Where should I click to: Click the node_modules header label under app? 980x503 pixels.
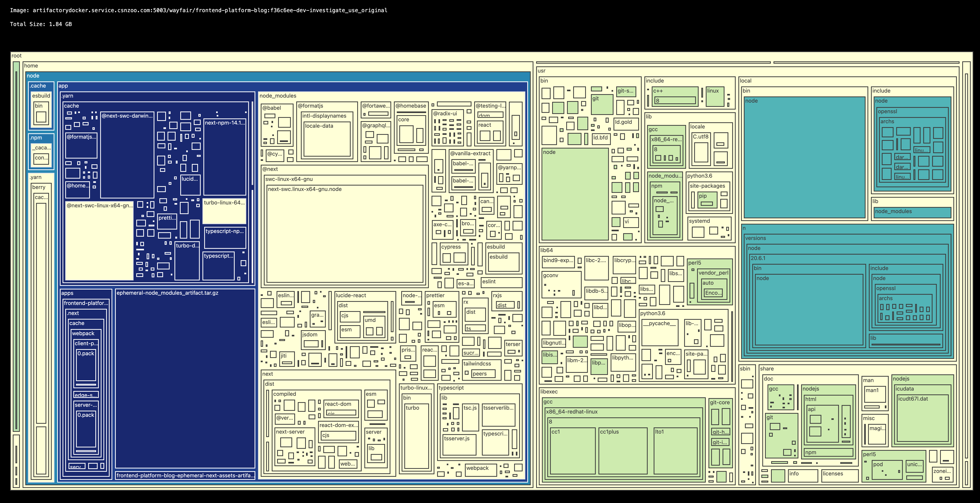click(278, 96)
